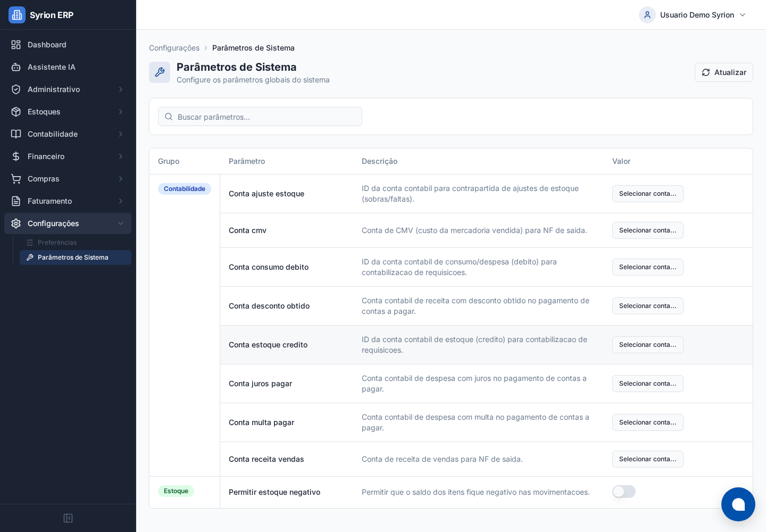This screenshot has width=766, height=532.
Task: Click the 'Permitir estoque negativo' parameter text
Action: [274, 492]
